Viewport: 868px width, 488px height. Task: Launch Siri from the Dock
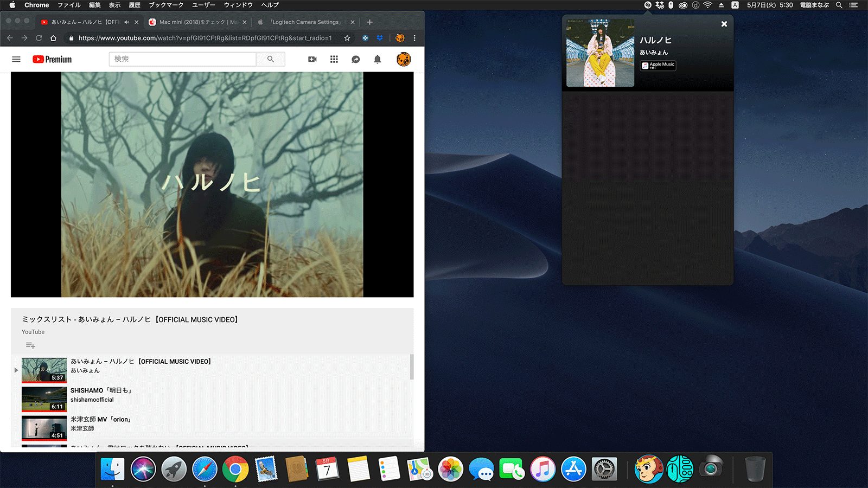click(x=143, y=469)
